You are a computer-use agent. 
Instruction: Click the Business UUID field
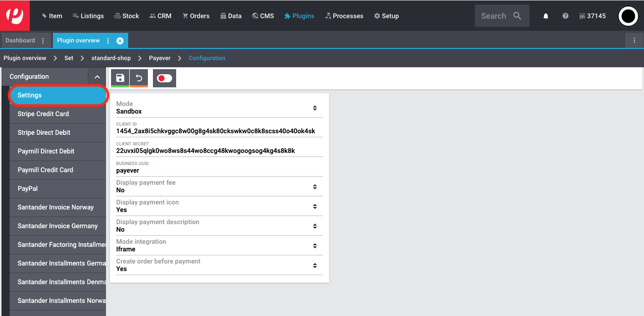[219, 168]
